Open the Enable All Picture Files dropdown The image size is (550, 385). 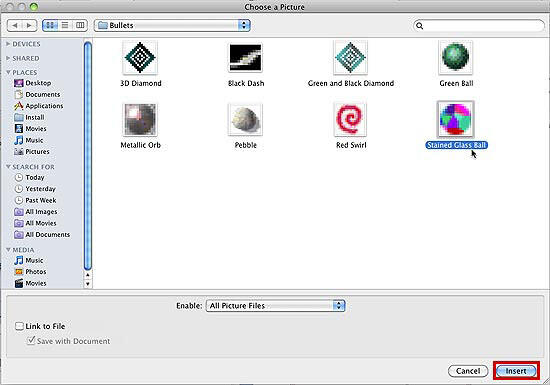click(276, 306)
